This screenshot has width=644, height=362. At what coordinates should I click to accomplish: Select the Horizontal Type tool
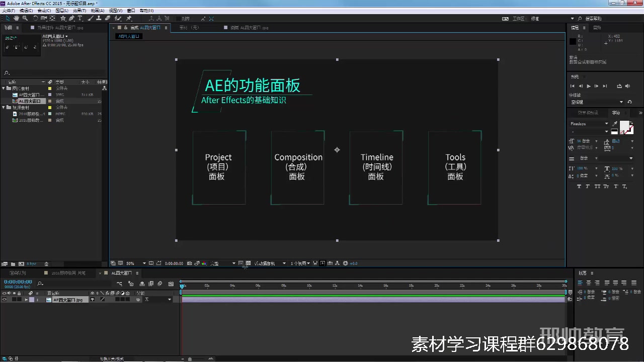pyautogui.click(x=80, y=19)
